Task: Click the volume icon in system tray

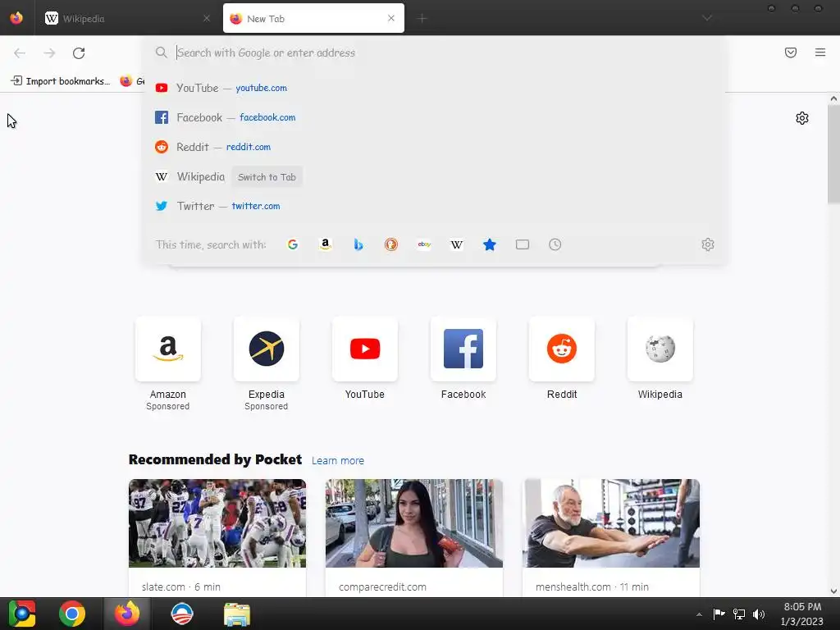Action: 759,614
